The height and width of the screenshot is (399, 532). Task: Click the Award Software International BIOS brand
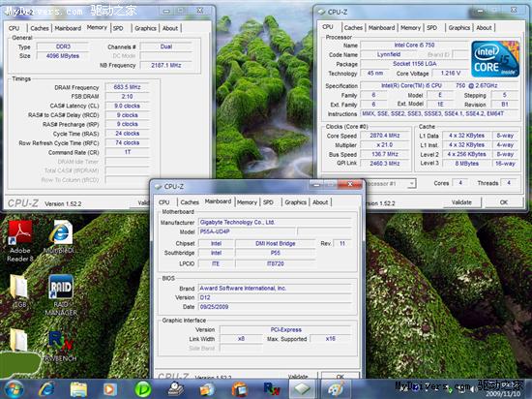pyautogui.click(x=275, y=288)
